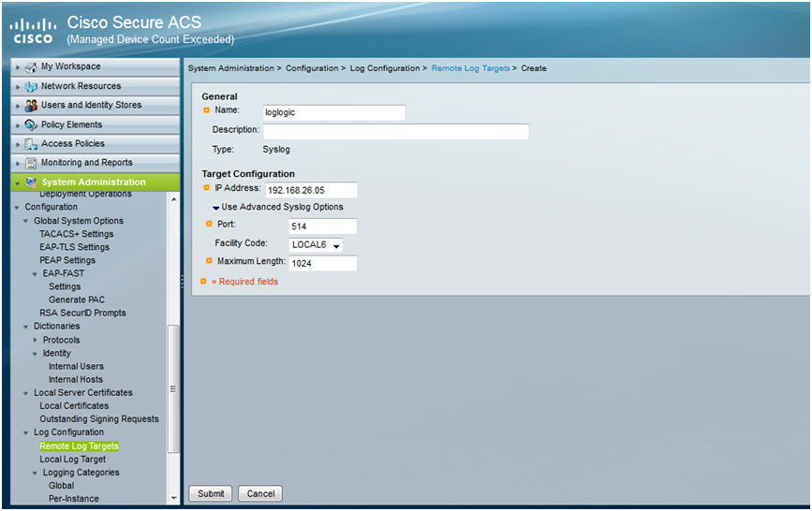Collapse Use Advanced Syslog Options

(216, 208)
